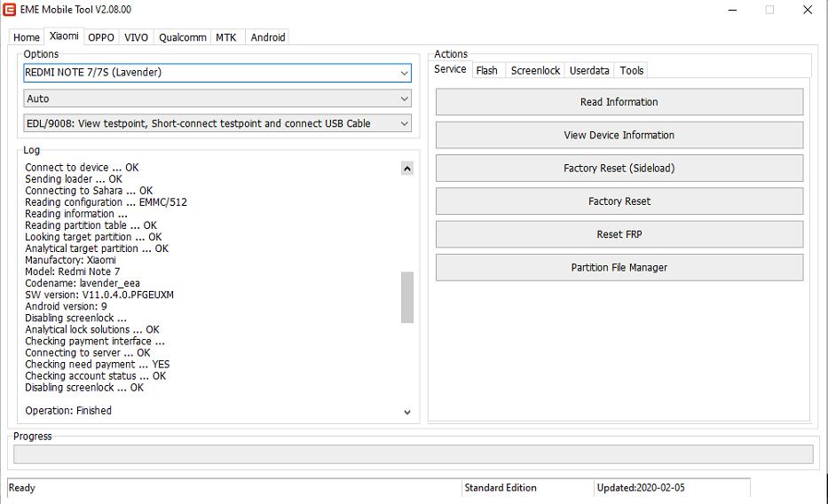Viewport: 828px width, 504px height.
Task: Start Factory Reset (Sideload)
Action: point(619,169)
